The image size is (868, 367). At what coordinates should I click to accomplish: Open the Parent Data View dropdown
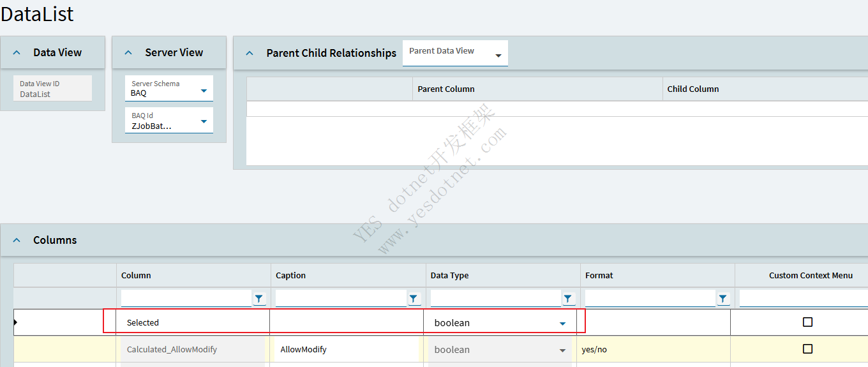tap(498, 56)
